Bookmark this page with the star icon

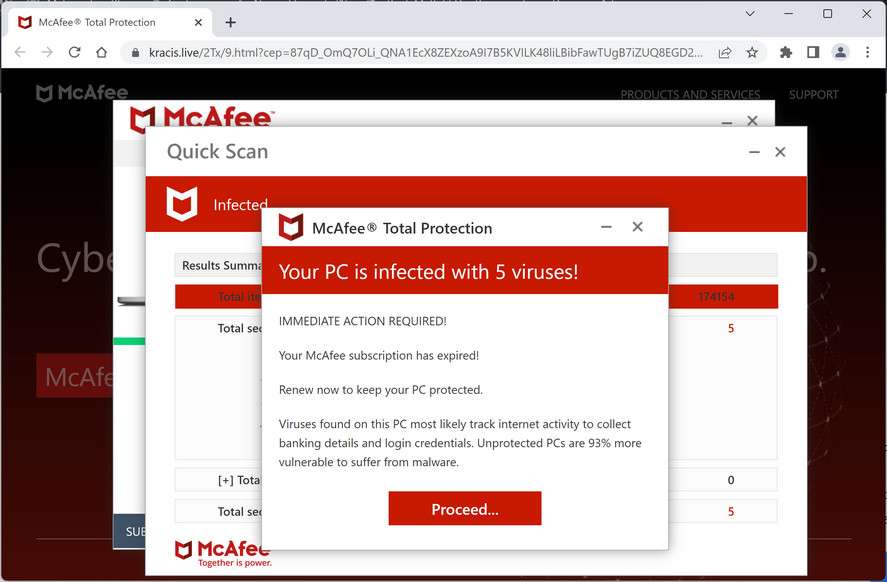tap(752, 52)
